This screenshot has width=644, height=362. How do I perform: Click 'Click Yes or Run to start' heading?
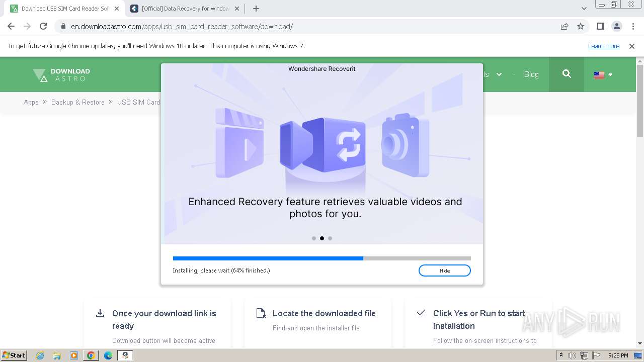(x=479, y=319)
